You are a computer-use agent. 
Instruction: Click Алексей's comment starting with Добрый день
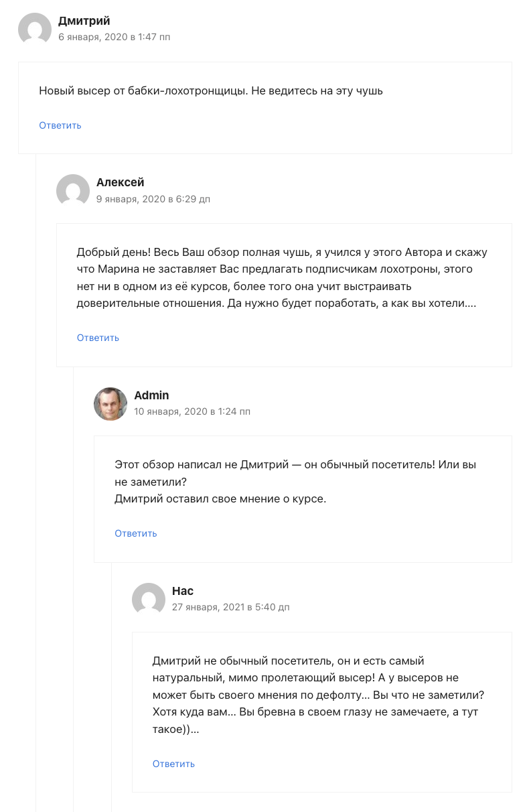pyautogui.click(x=282, y=277)
